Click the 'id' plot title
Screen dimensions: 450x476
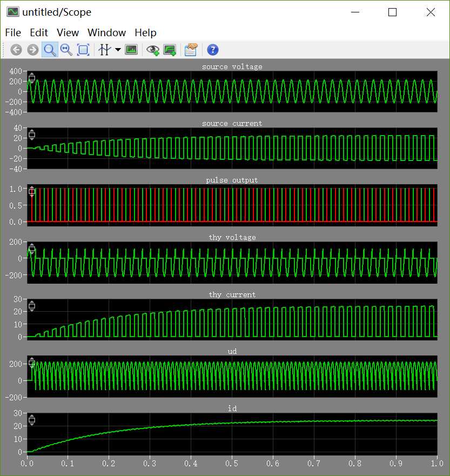pyautogui.click(x=232, y=408)
